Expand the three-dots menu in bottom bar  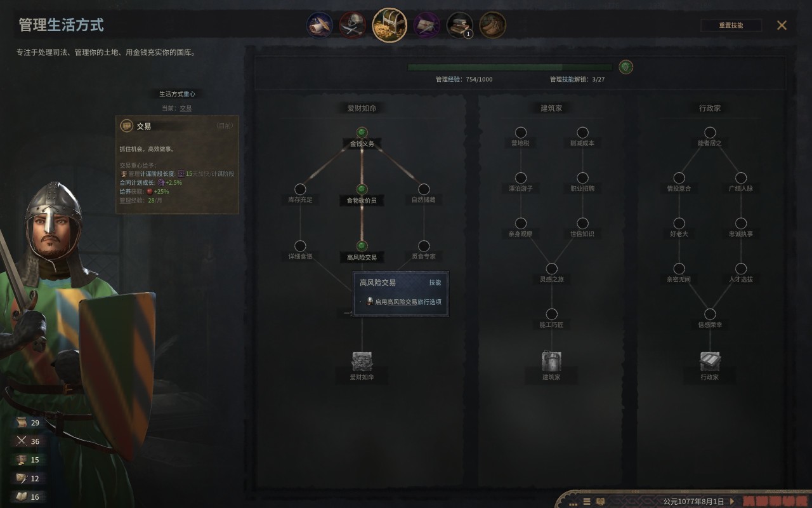tap(573, 504)
